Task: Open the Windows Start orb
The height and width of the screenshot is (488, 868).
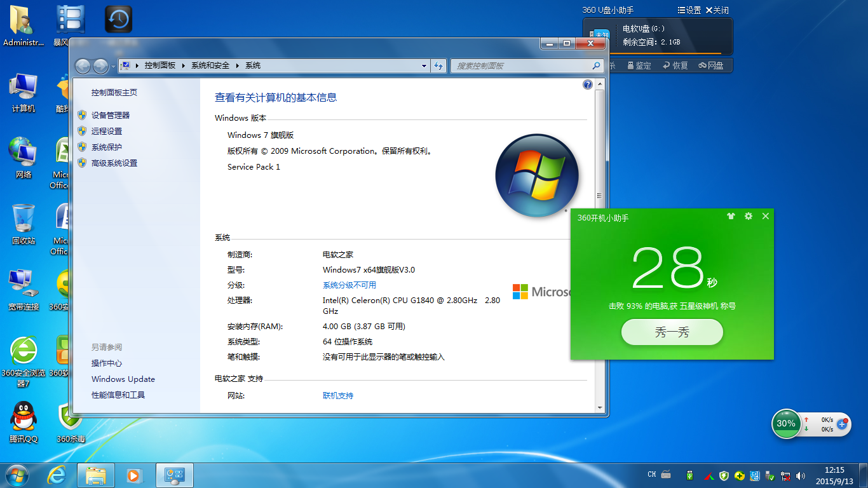Action: coord(17,475)
